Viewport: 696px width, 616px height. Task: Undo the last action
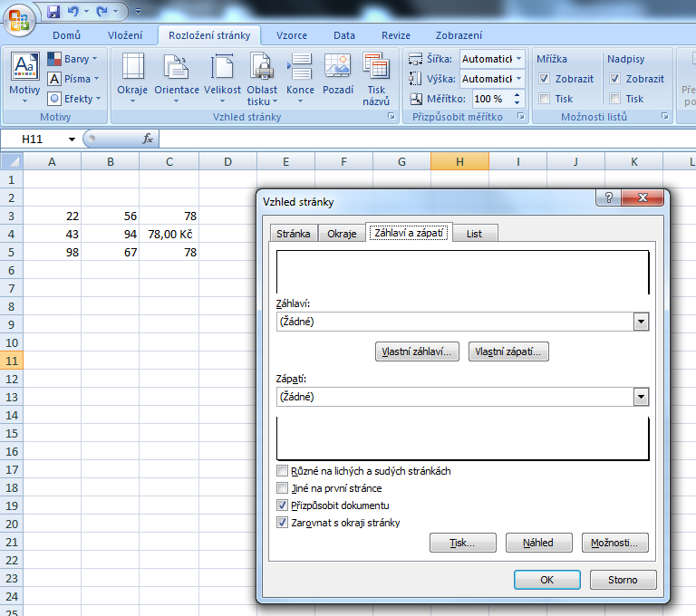pos(72,12)
